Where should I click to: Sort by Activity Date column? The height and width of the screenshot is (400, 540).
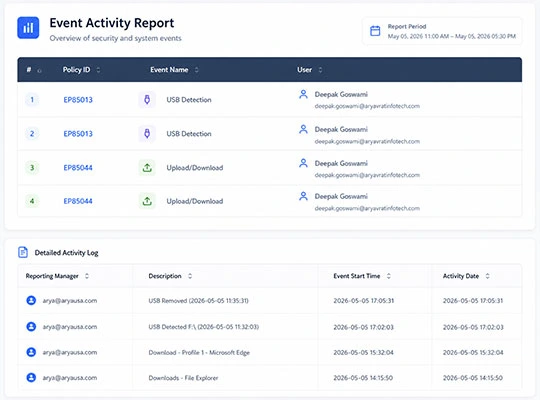tap(487, 276)
